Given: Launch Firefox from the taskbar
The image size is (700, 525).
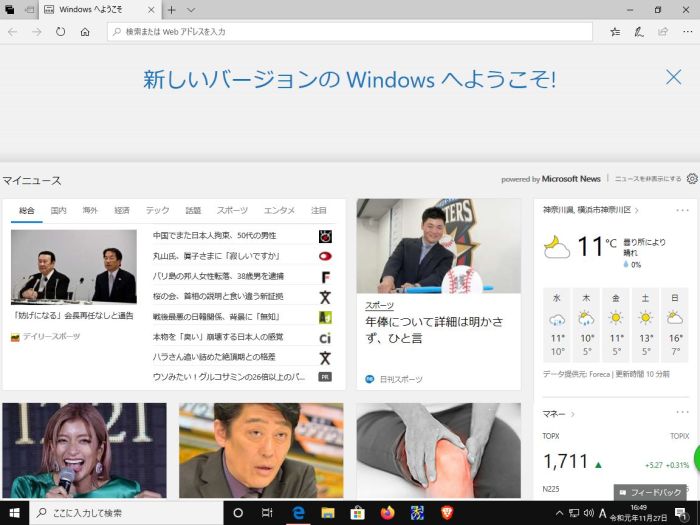Looking at the screenshot, I should (388, 513).
